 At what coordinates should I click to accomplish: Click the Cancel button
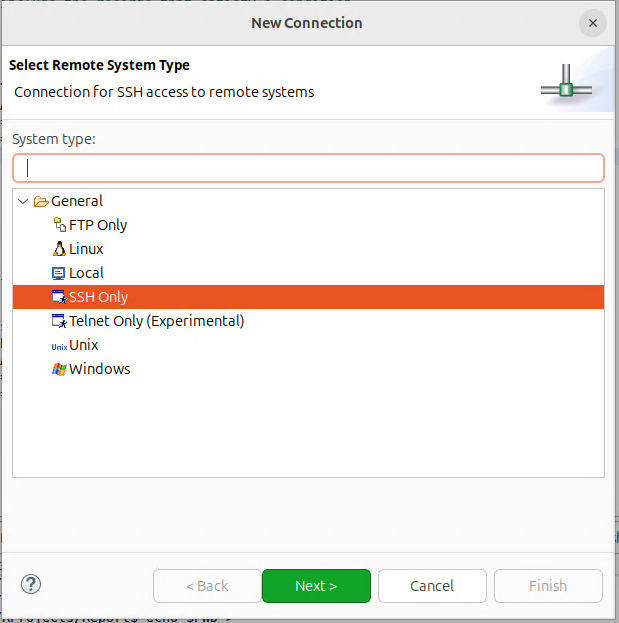click(x=432, y=586)
